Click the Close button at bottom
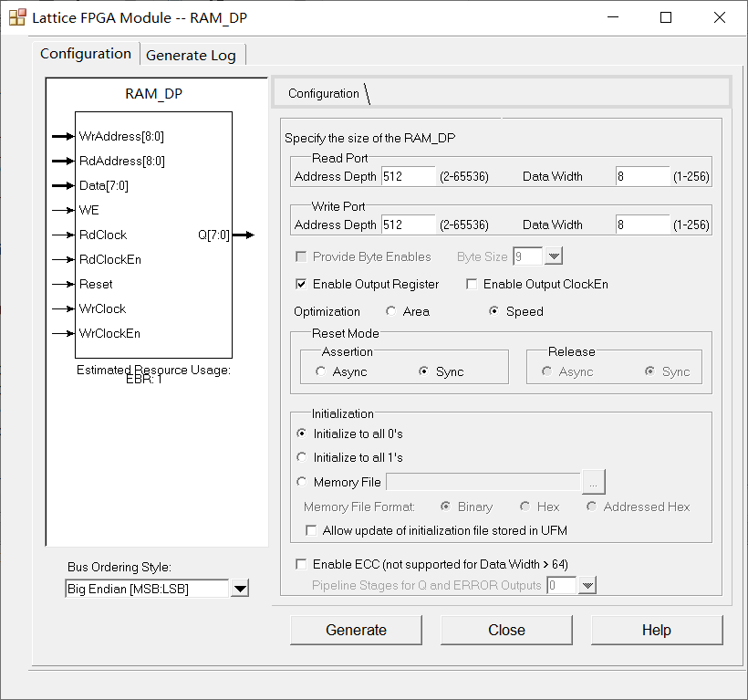This screenshot has width=748, height=700. tap(506, 630)
